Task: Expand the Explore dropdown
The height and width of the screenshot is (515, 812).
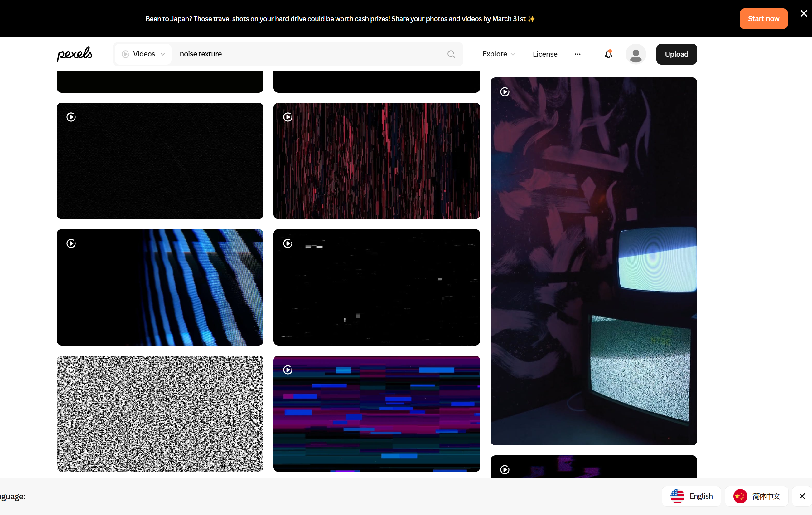Action: pyautogui.click(x=498, y=54)
